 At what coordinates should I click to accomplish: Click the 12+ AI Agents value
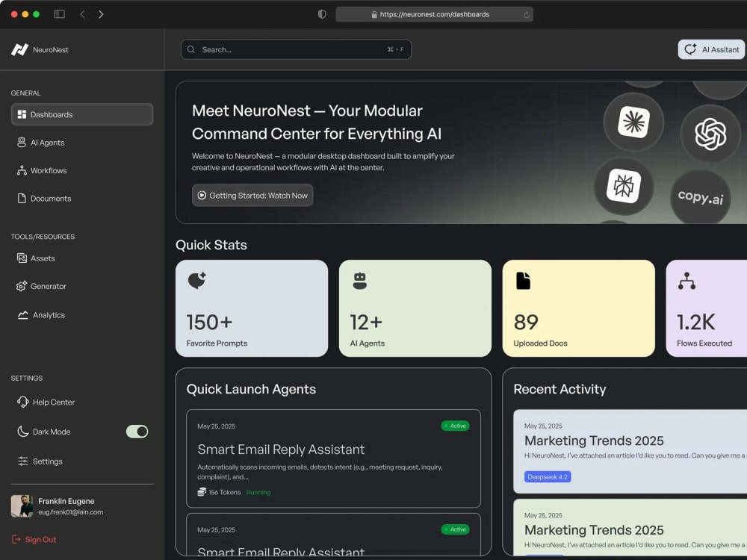click(x=366, y=323)
